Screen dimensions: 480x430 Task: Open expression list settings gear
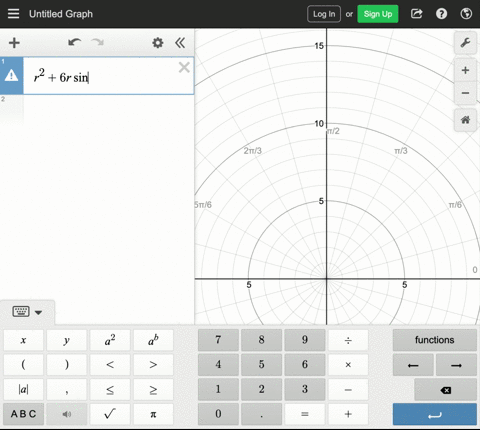(x=158, y=43)
